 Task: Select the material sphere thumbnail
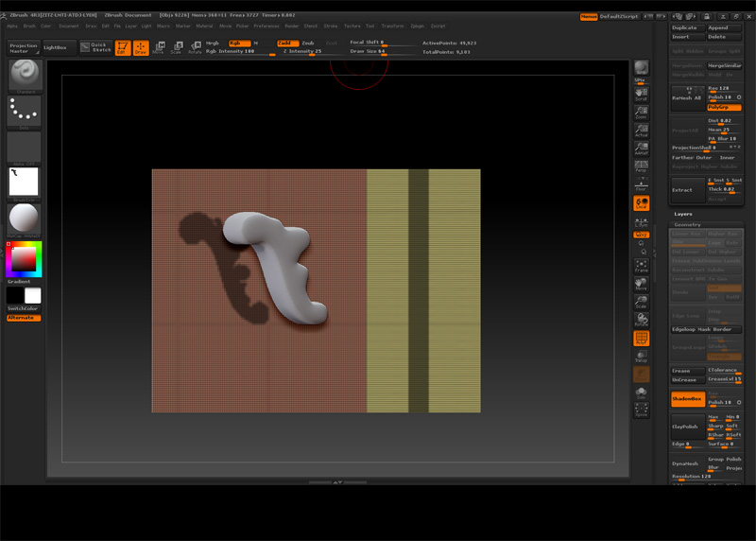click(24, 219)
